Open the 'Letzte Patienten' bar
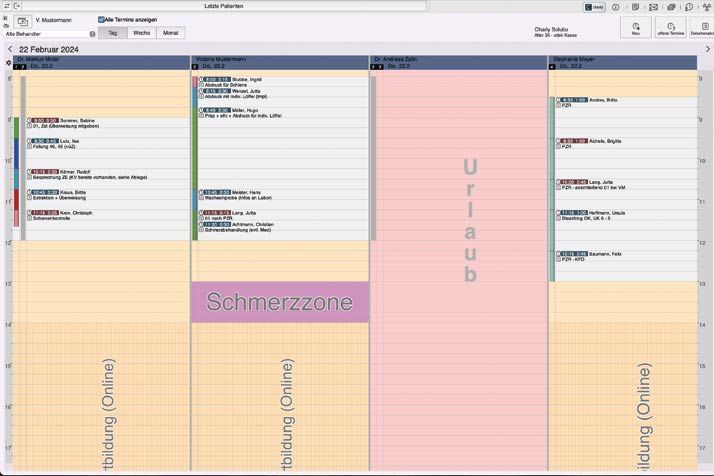This screenshot has height=476, width=714. click(x=224, y=6)
